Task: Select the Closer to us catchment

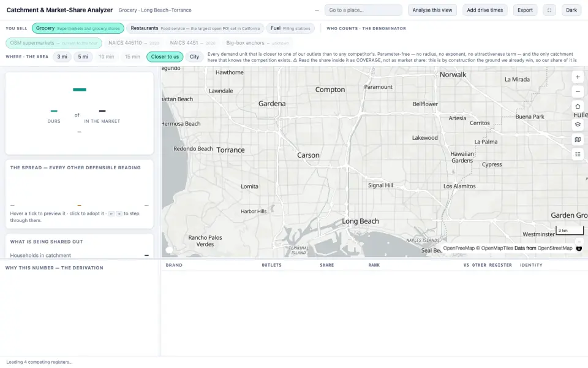Action: coord(165,56)
